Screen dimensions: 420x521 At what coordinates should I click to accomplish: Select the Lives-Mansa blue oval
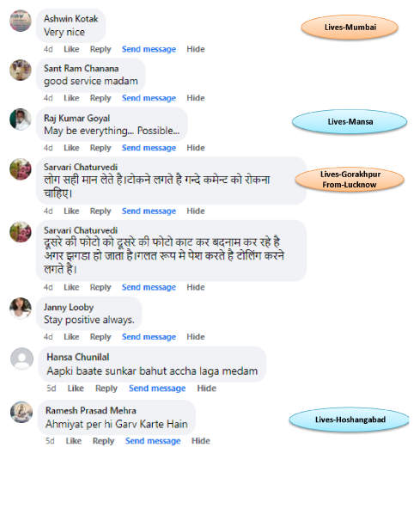pos(350,121)
